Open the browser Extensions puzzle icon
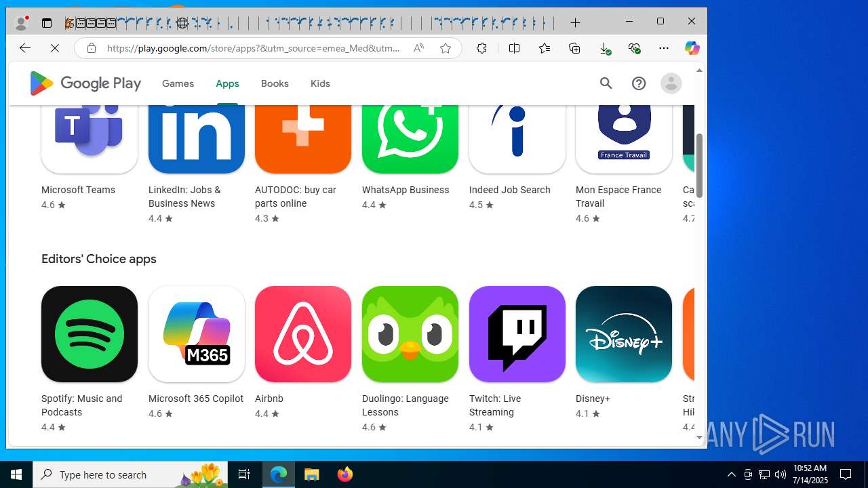Image resolution: width=868 pixels, height=488 pixels. pos(481,48)
